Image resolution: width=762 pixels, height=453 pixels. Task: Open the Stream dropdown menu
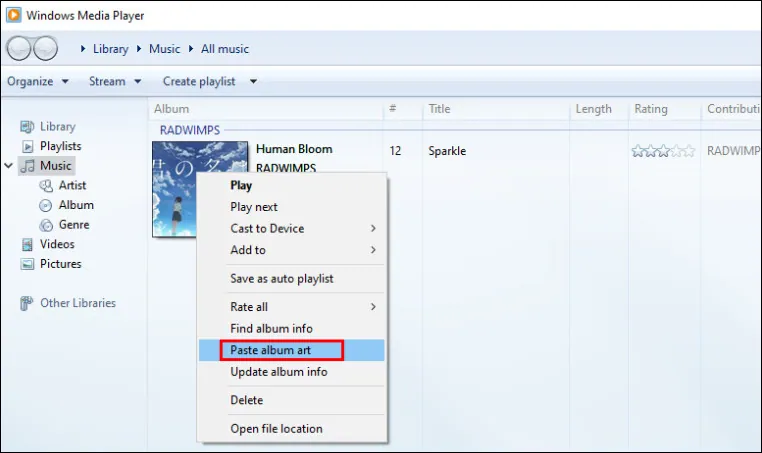tap(115, 81)
